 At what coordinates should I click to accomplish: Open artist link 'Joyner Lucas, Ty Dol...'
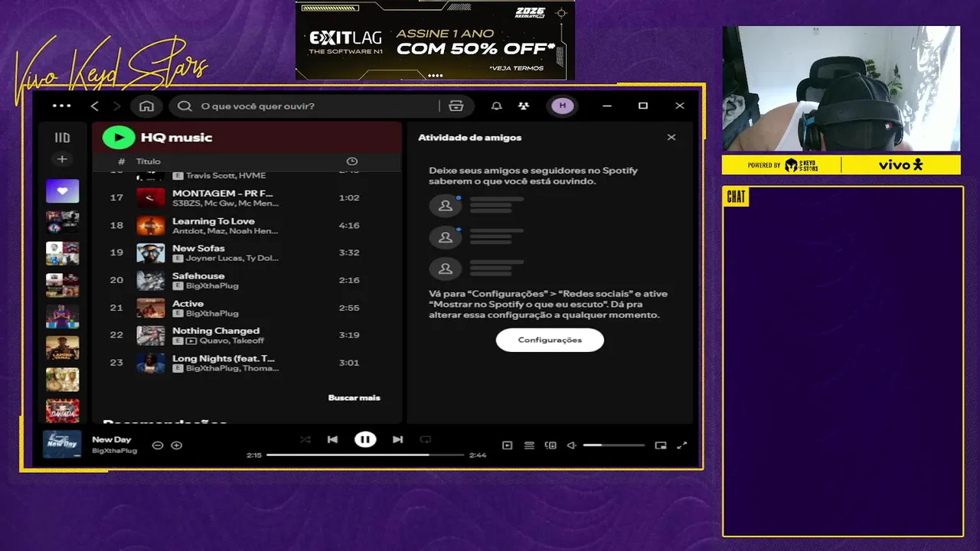tap(232, 258)
